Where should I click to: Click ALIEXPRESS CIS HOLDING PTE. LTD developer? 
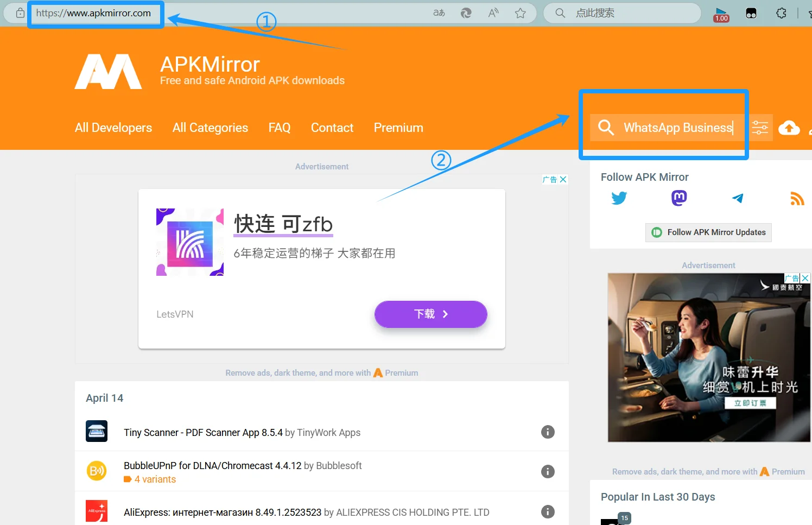point(413,513)
